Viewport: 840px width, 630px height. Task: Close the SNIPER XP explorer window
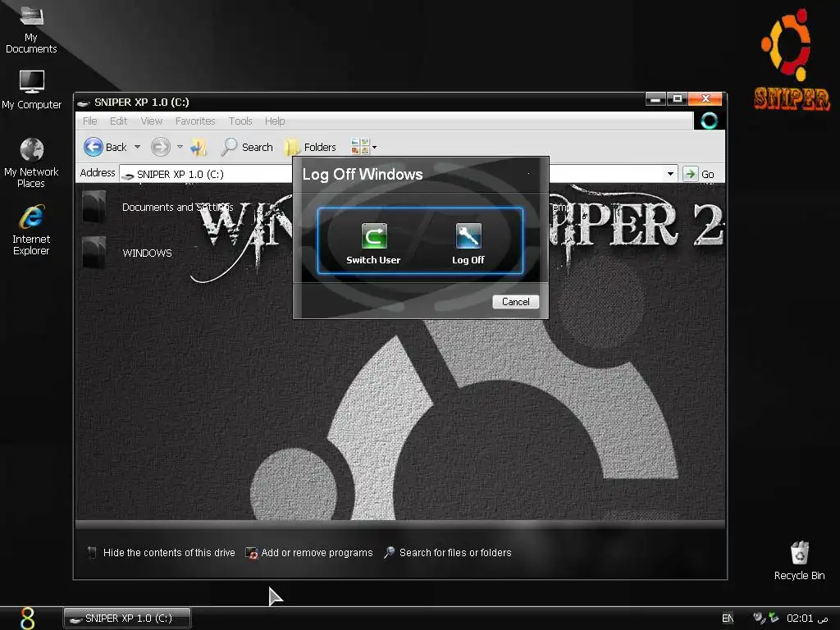coord(705,98)
